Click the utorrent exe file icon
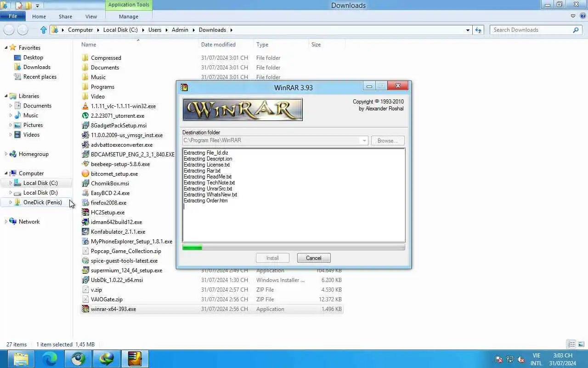Viewport: 588px width, 368px height. pyautogui.click(x=85, y=116)
